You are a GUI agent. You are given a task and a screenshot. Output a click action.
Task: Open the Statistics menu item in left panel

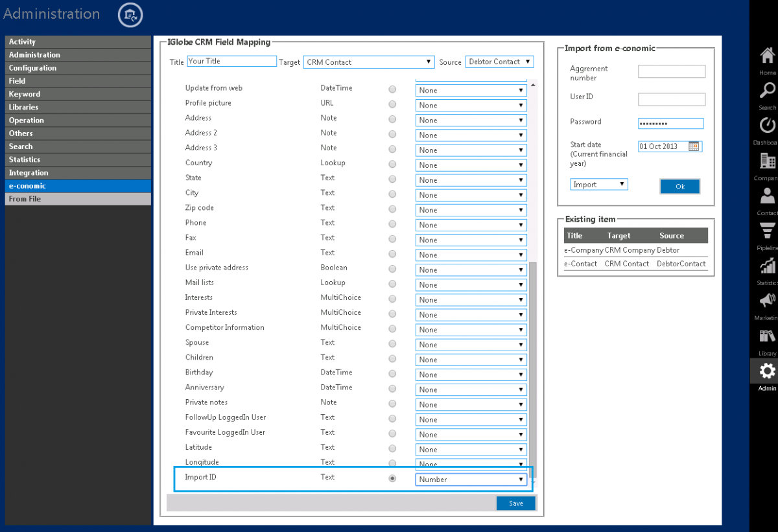pos(78,159)
